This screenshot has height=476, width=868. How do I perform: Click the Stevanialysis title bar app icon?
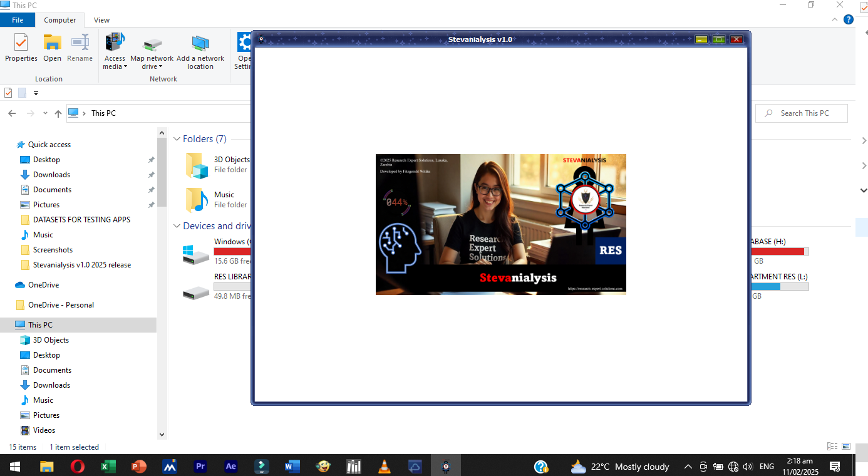[x=261, y=39]
